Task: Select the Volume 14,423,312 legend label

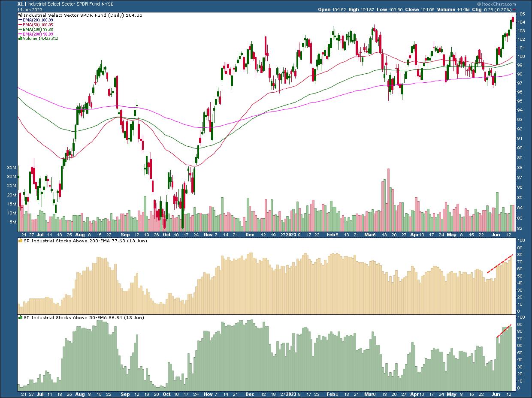Action: coord(40,39)
